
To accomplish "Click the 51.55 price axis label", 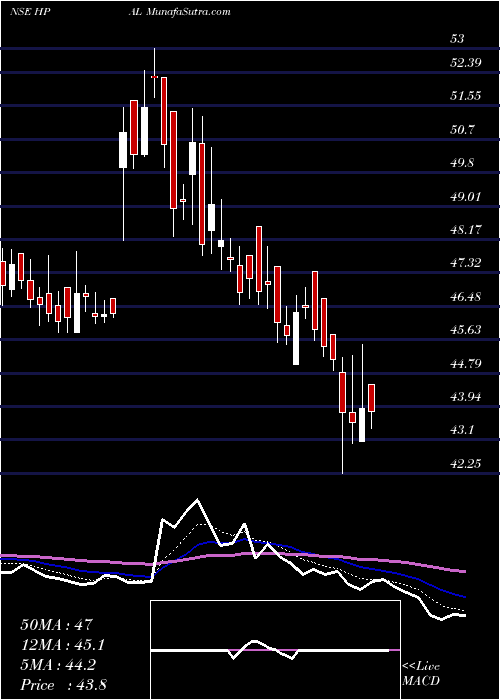I will (465, 96).
